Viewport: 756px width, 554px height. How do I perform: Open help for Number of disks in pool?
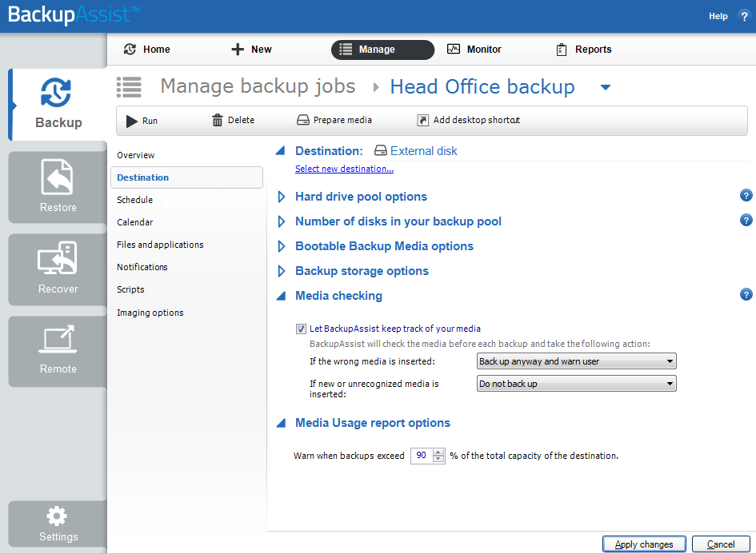coord(746,220)
